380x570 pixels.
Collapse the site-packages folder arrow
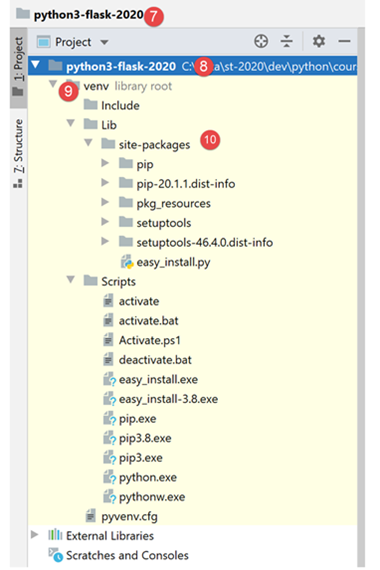point(88,143)
